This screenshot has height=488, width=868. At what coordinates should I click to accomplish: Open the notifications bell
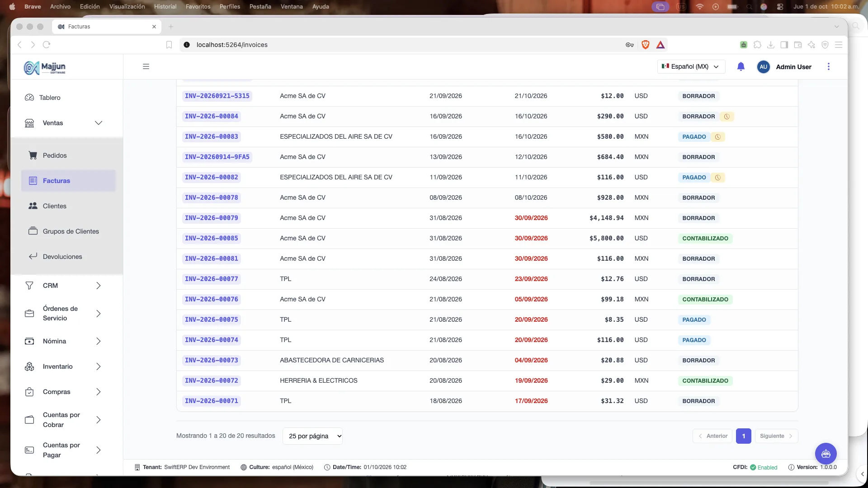tap(741, 66)
